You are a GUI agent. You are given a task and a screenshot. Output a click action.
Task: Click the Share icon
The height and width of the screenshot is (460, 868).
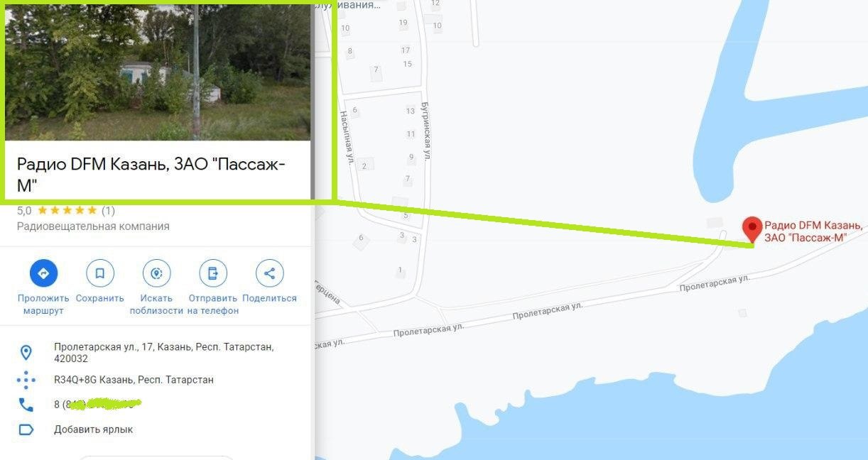tap(270, 273)
